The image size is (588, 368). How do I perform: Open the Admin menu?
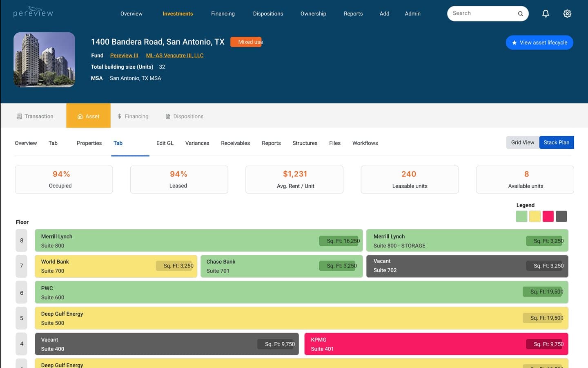[x=412, y=13]
